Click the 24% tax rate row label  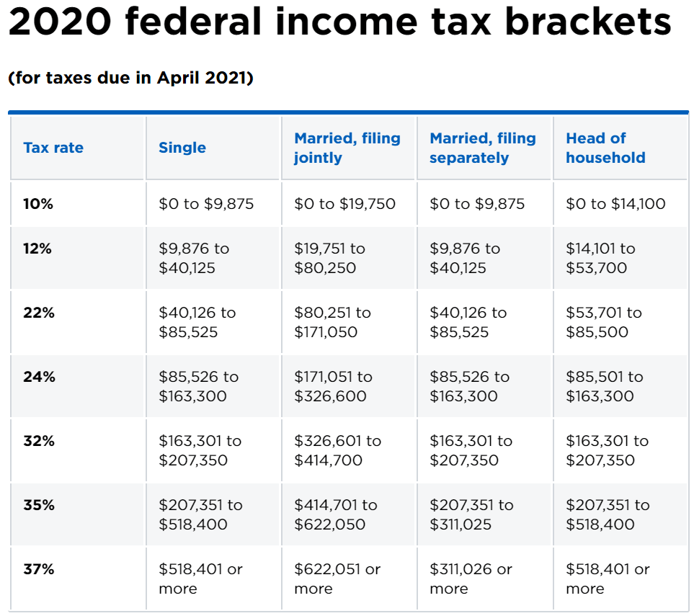pyautogui.click(x=39, y=377)
